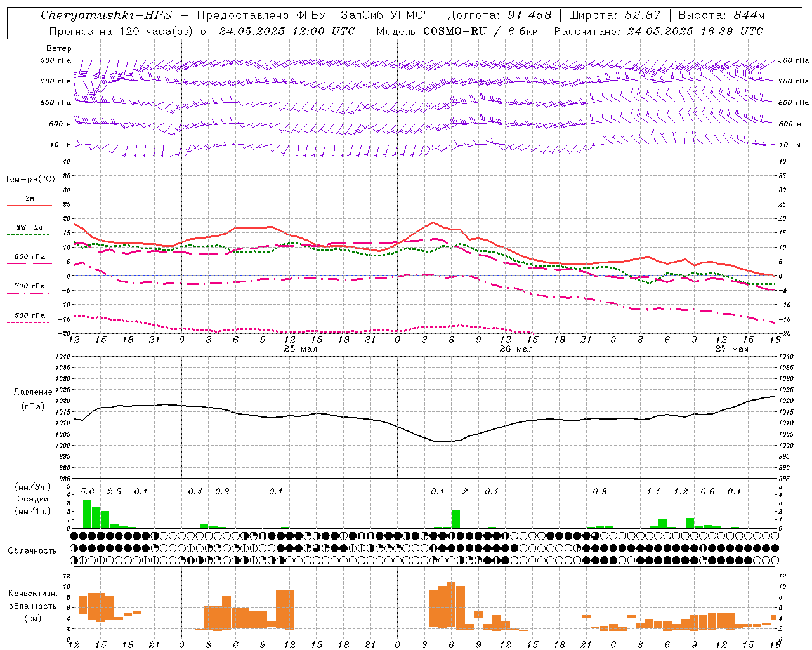812x650 pixels.
Task: Click the '26 мая' date label
Action: [x=516, y=349]
